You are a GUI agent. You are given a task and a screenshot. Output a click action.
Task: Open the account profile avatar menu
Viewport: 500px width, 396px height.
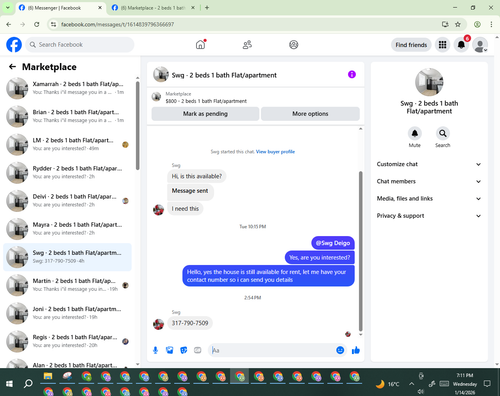coord(480,45)
